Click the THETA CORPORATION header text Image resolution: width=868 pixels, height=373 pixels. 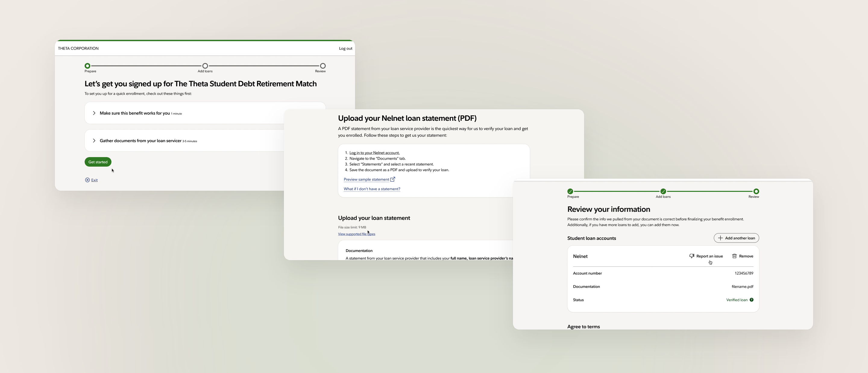(78, 49)
